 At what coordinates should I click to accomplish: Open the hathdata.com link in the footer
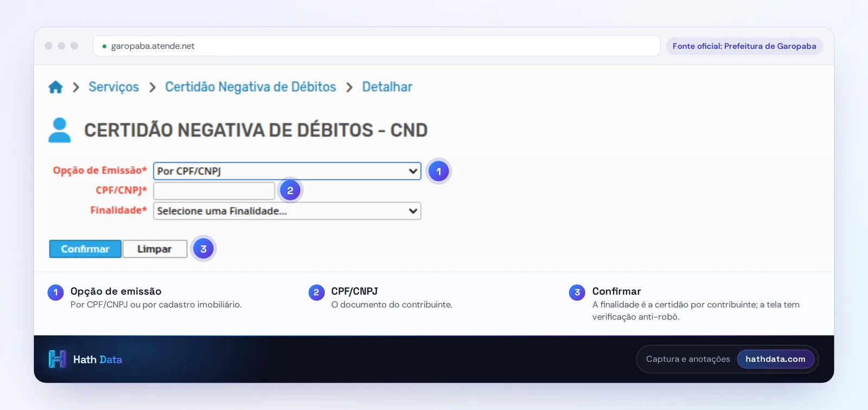775,359
